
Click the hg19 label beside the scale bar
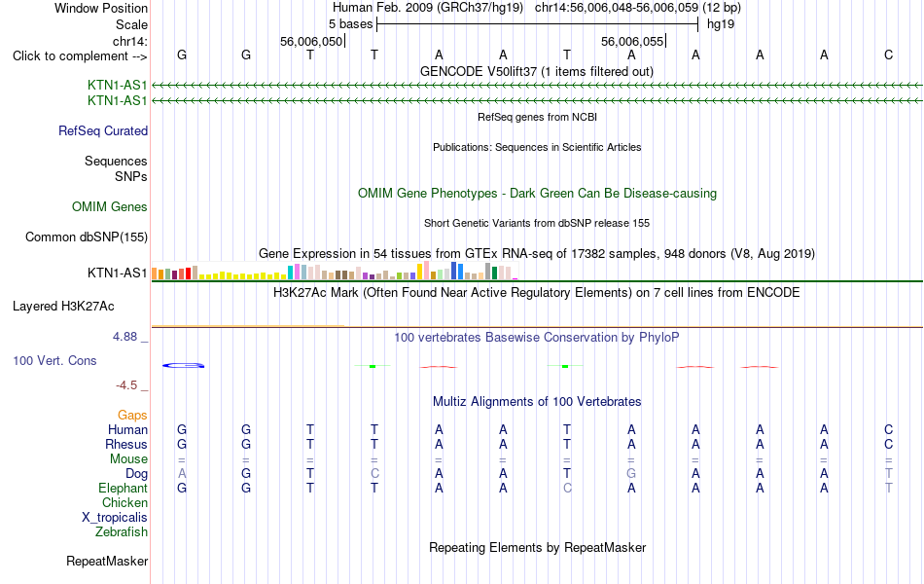(721, 24)
